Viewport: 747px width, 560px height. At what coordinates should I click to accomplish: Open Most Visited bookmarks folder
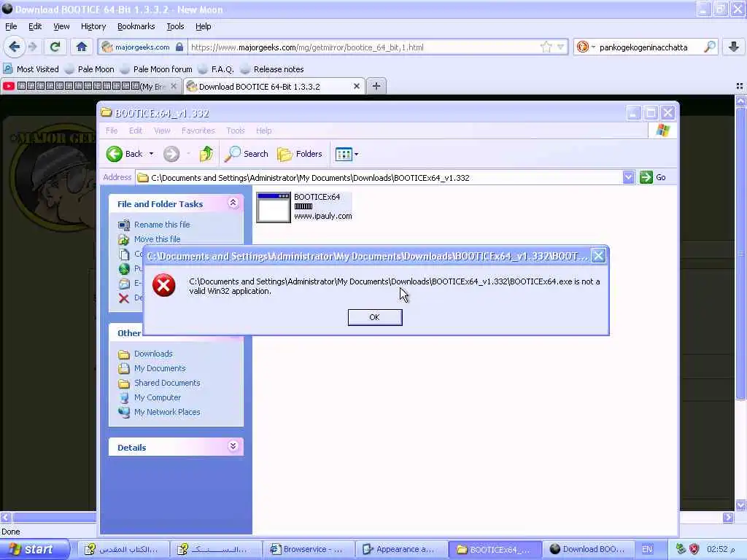(x=31, y=69)
